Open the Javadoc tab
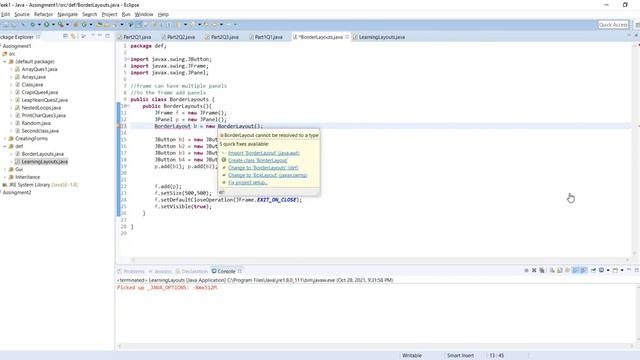 (160, 271)
